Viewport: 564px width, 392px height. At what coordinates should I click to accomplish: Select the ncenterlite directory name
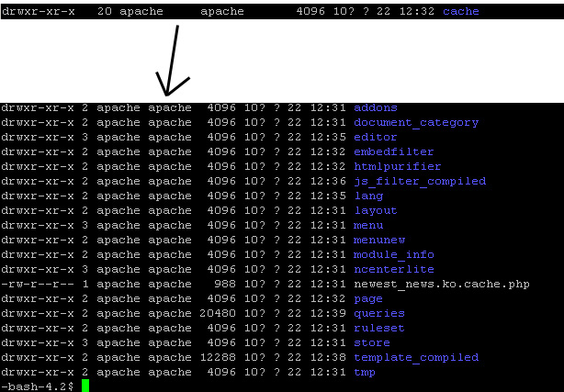pyautogui.click(x=393, y=270)
